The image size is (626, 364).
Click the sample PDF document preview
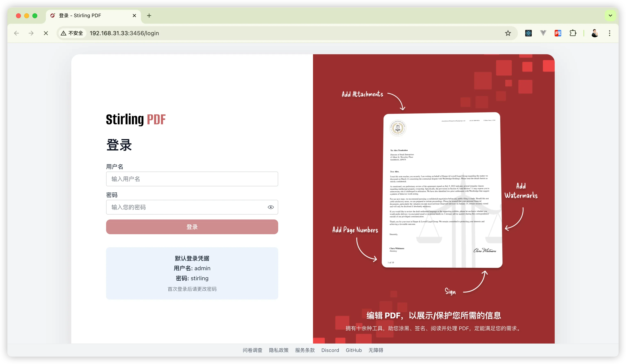click(x=442, y=190)
